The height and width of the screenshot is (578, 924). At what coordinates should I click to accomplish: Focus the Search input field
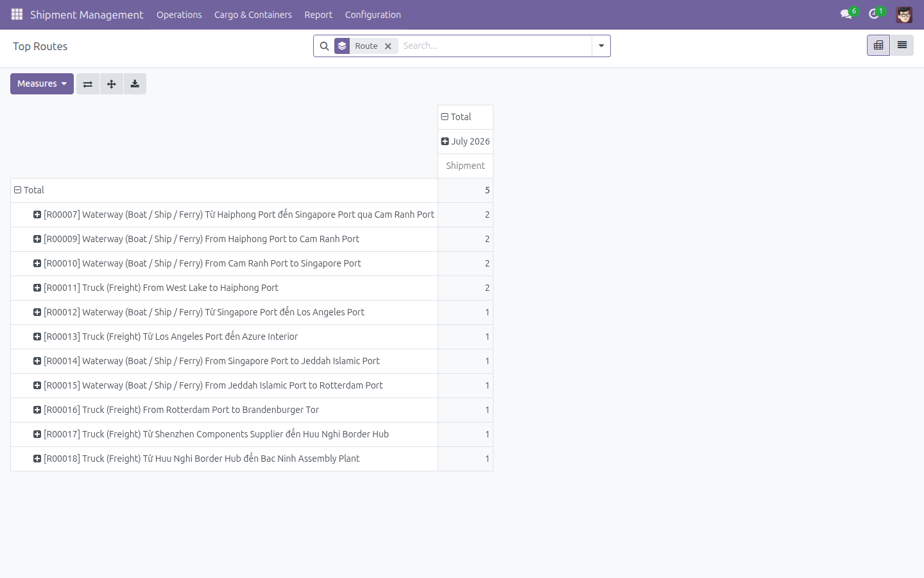[494, 46]
